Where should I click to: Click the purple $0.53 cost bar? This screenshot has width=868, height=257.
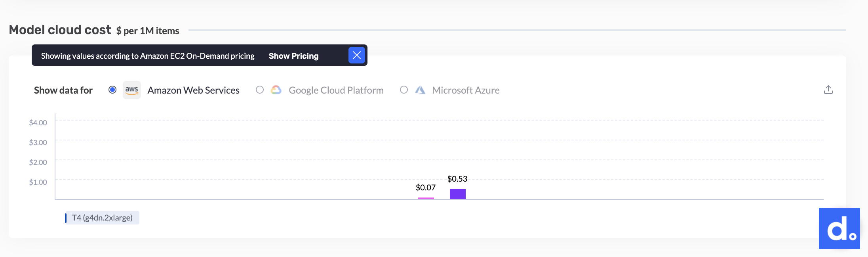(458, 194)
